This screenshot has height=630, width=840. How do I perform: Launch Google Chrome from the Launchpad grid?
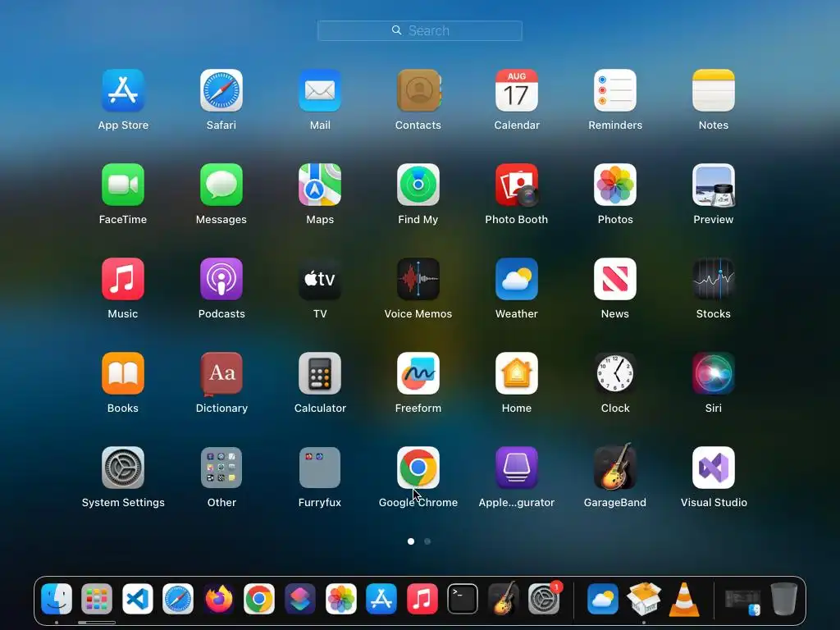[x=418, y=468]
